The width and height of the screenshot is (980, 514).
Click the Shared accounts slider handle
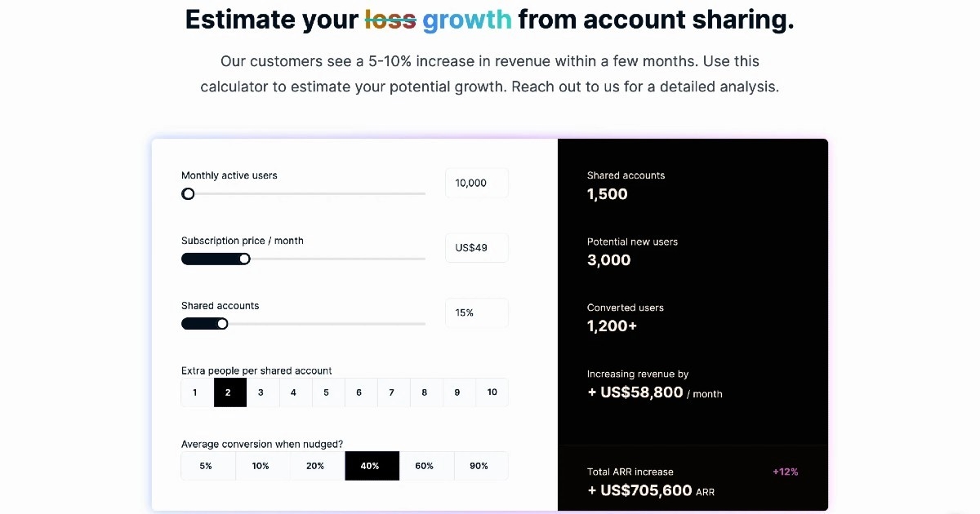click(x=222, y=324)
